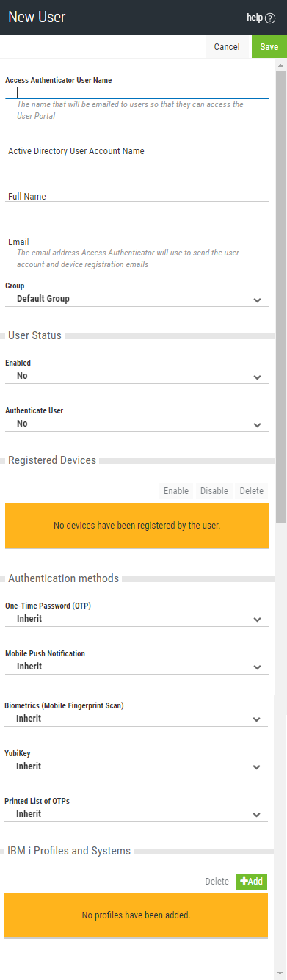Click the Group dropdown chevron
The image size is (287, 980).
point(257,300)
